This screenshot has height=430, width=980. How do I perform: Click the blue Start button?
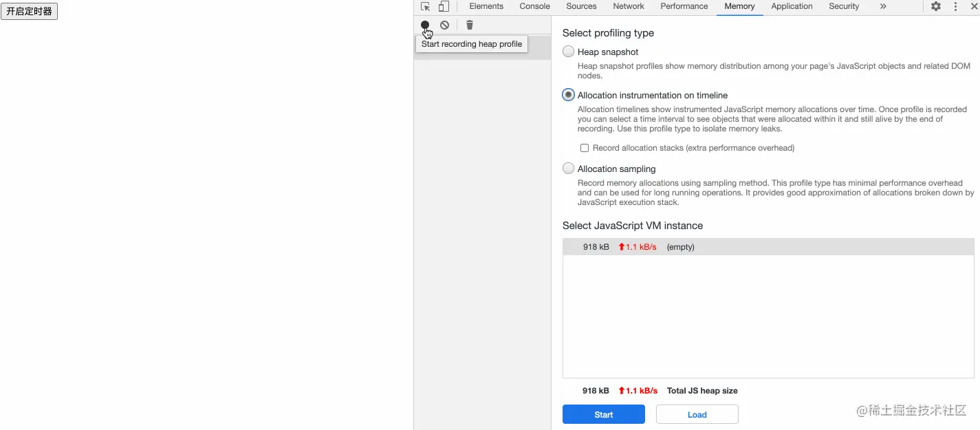(604, 414)
